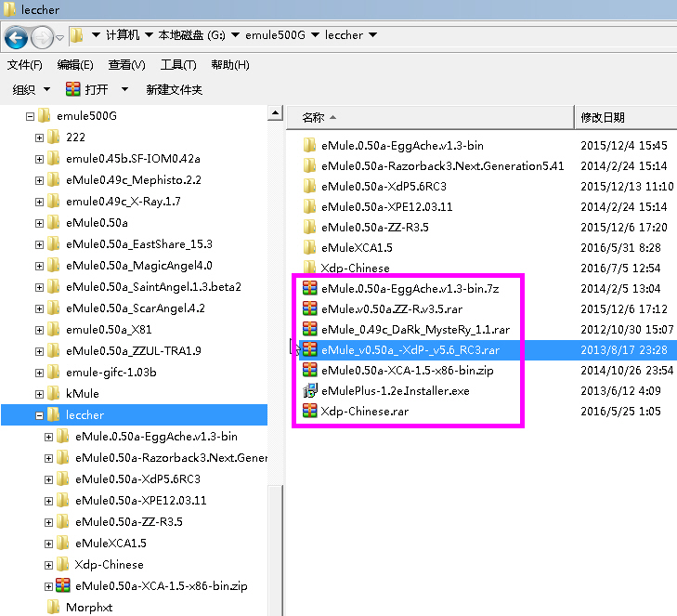Screen dimensions: 677x616
Task: Select the Xdp-Chinese folder in file list
Action: click(355, 268)
